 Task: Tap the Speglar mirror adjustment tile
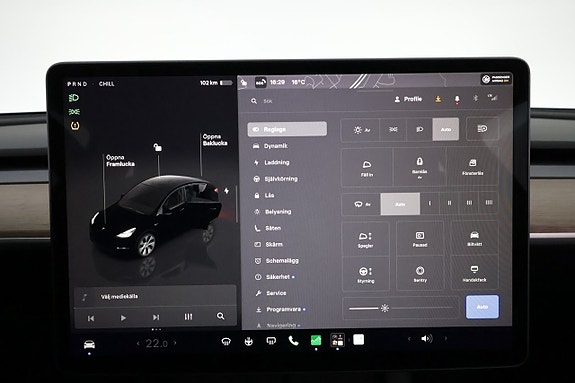(365, 240)
